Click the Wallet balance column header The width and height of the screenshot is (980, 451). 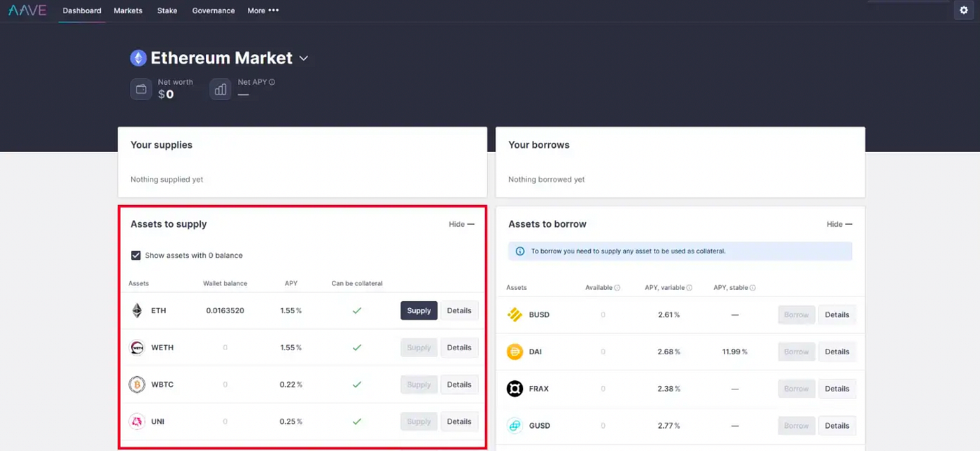tap(225, 284)
